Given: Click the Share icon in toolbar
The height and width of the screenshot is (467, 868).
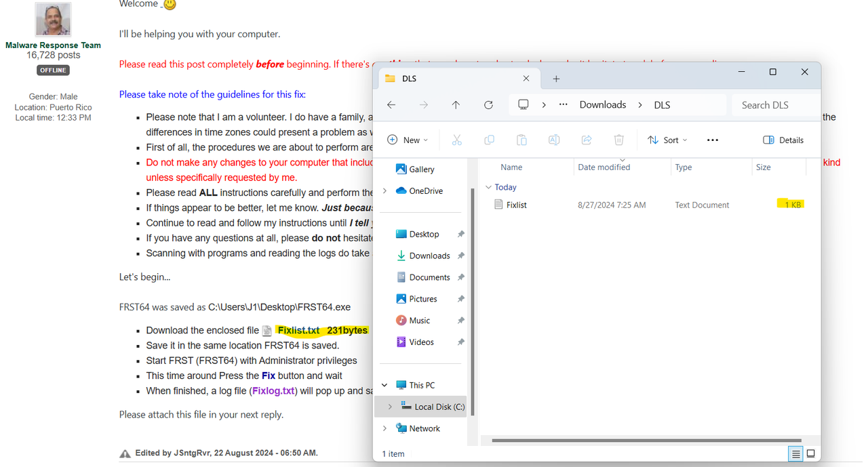Looking at the screenshot, I should 587,140.
